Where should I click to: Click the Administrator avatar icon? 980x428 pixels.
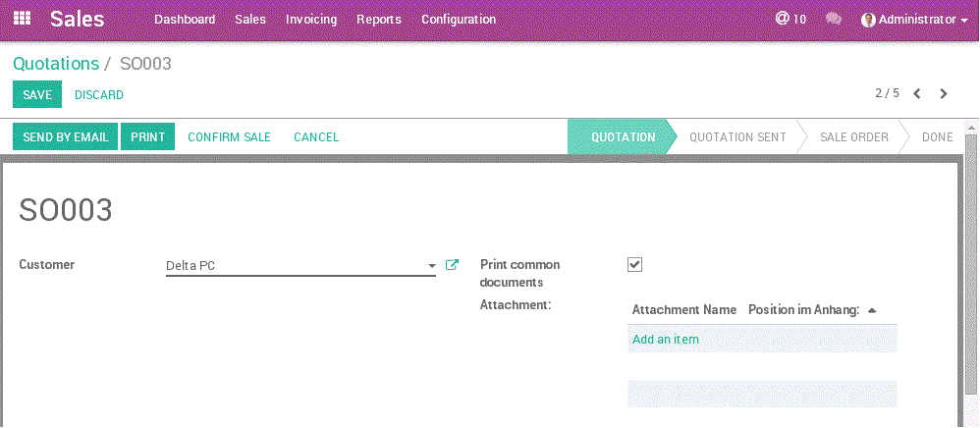point(868,20)
